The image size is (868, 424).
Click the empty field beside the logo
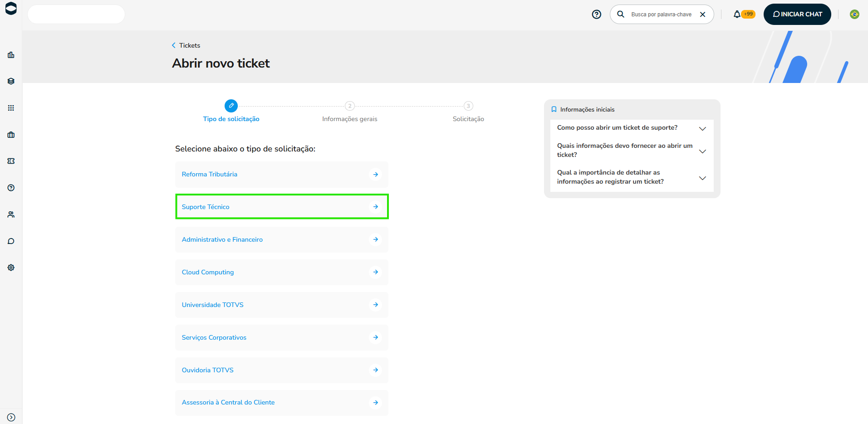pos(76,15)
